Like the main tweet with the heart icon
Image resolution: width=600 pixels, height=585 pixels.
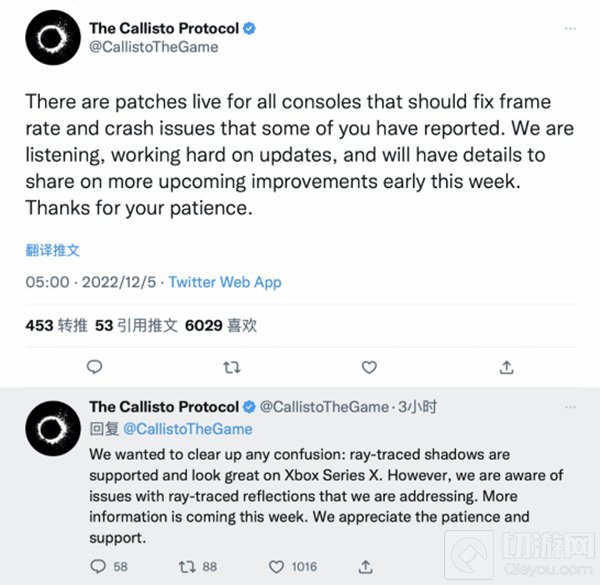(369, 367)
